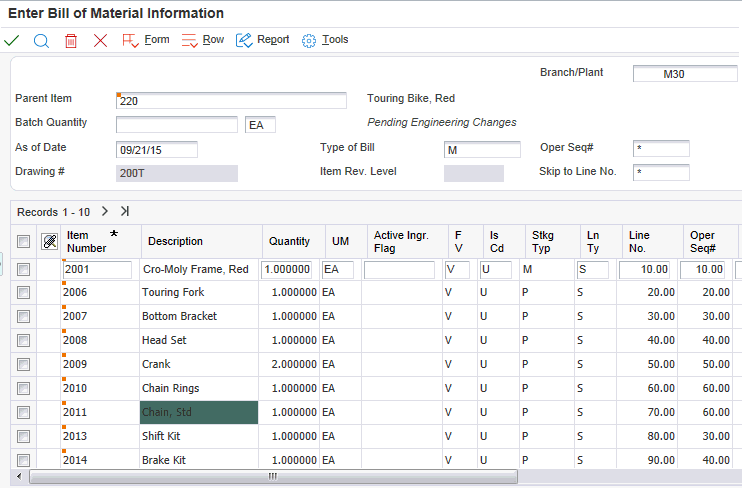Click item number 2013 cell
The image size is (742, 488).
(x=100, y=436)
